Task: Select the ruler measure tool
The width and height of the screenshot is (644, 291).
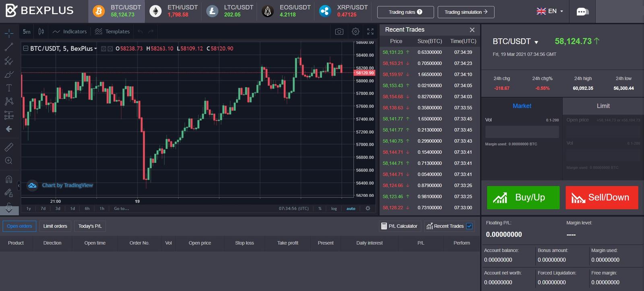Action: 9,147
